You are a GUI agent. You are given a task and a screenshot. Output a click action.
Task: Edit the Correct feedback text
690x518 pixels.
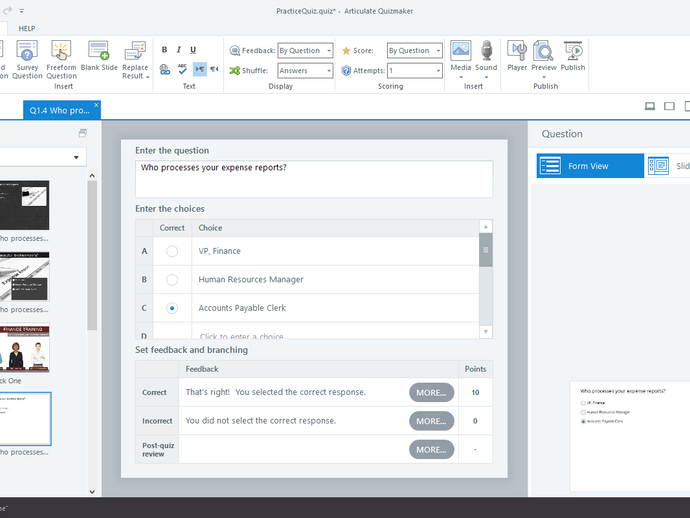pos(276,392)
